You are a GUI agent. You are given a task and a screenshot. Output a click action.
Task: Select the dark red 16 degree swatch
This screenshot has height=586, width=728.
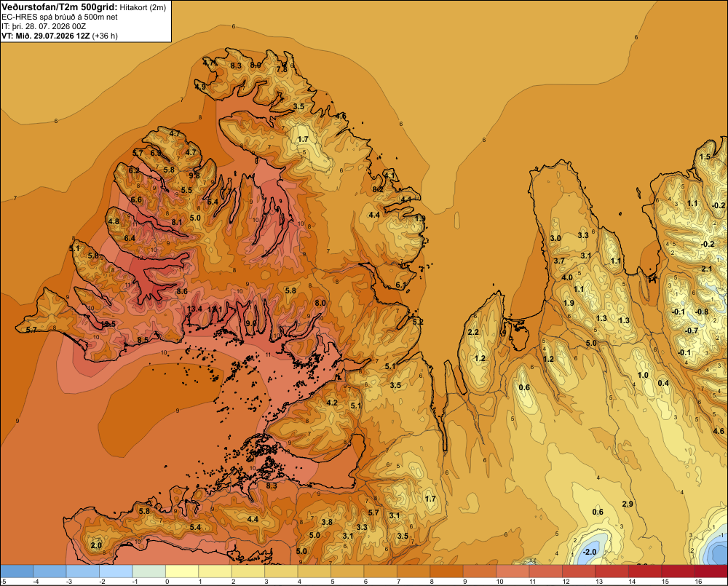(x=711, y=571)
